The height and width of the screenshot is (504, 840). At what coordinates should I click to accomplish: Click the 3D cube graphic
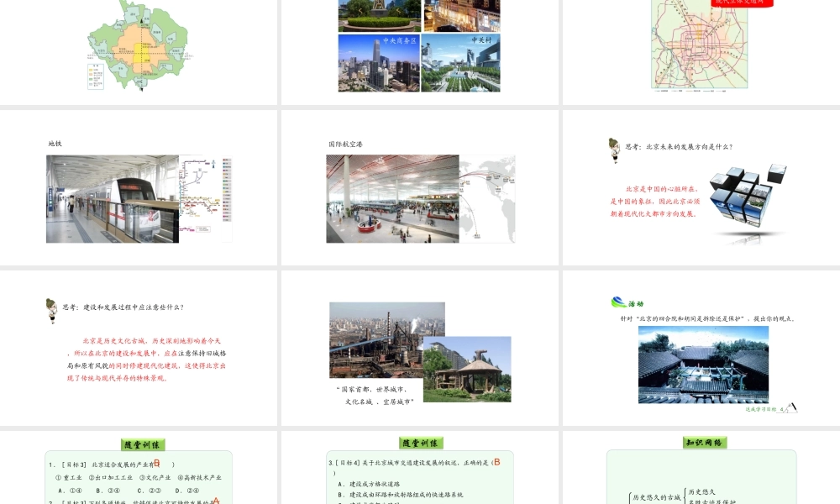pyautogui.click(x=746, y=200)
